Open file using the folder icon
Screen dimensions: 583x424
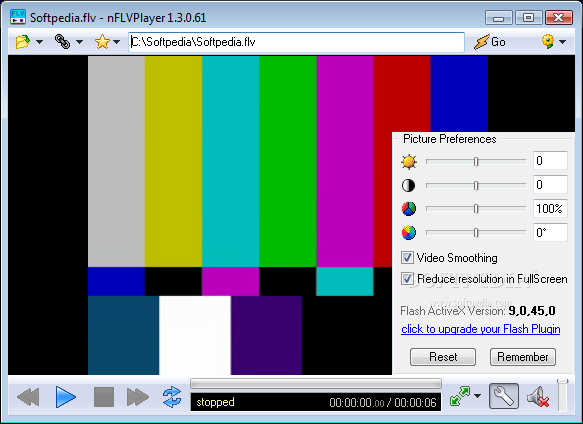pos(23,42)
